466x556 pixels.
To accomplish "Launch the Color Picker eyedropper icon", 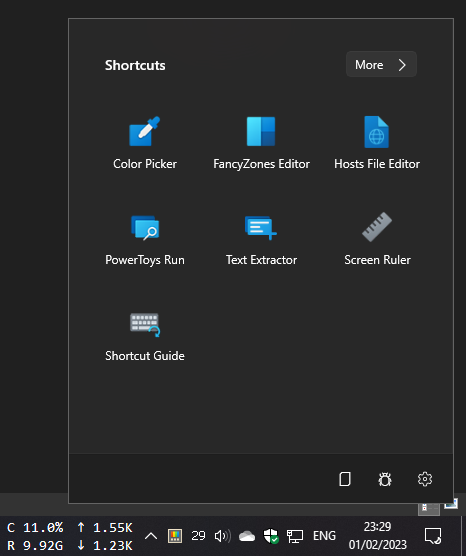I will 145,131.
